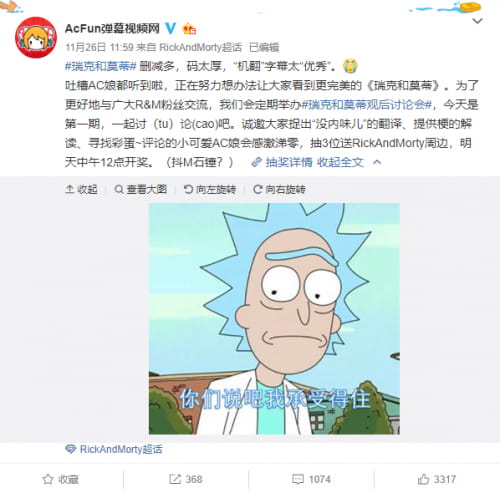
Task: Open the RickAndMorty超话 link below image
Action: click(114, 449)
